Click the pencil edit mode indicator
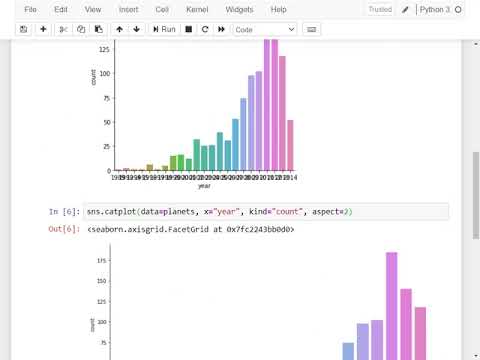The width and height of the screenshot is (480, 360). (405, 10)
